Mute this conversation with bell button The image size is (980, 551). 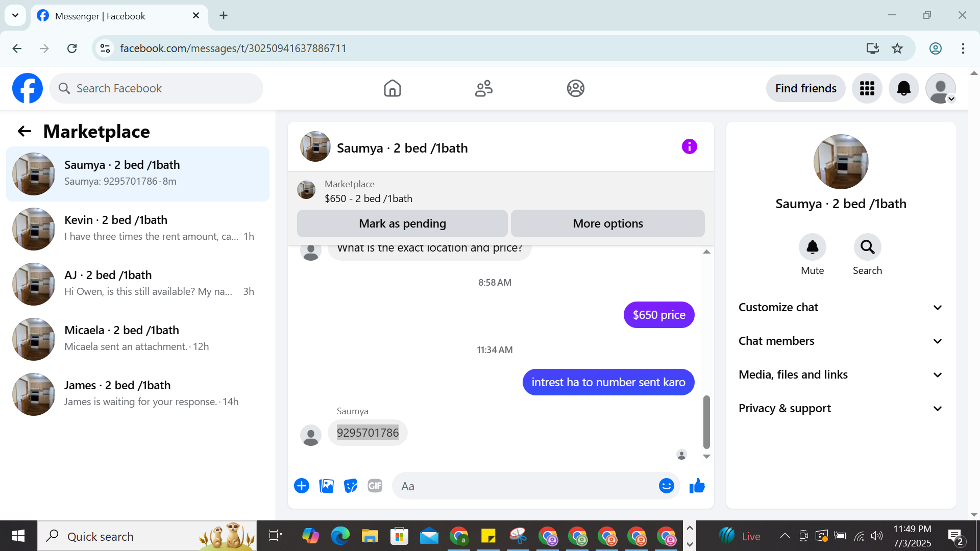[812, 247]
